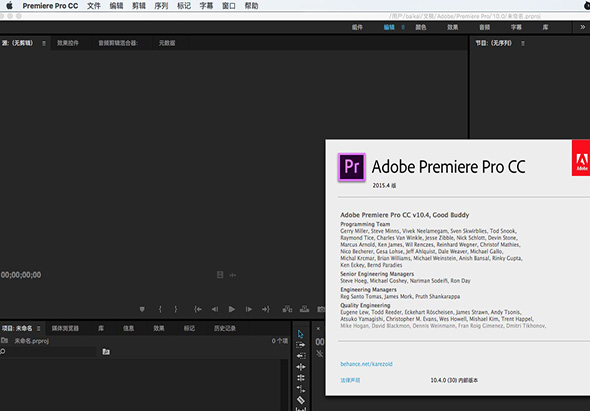
Task: Click the new bin folder icon
Action: pos(106,352)
